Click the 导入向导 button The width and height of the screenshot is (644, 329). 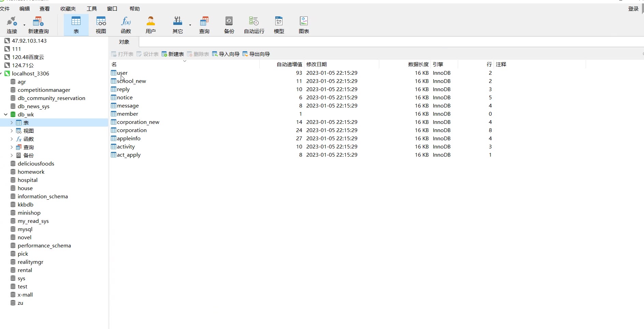(x=226, y=54)
